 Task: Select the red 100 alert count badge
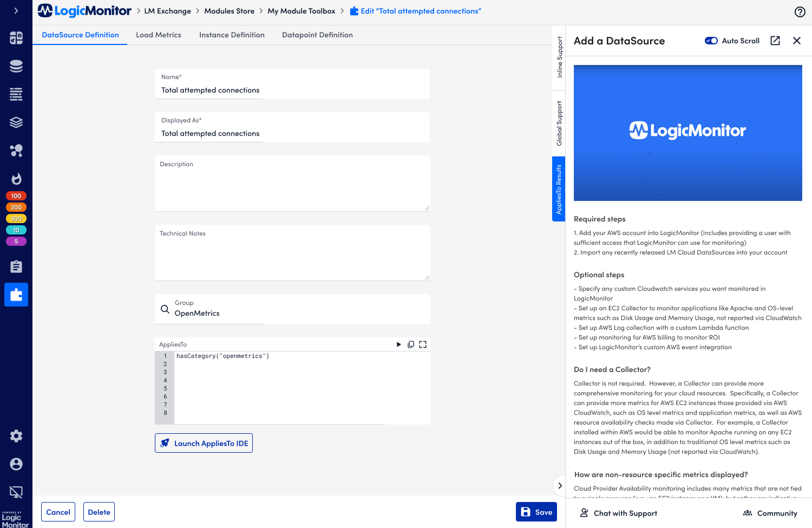click(16, 196)
